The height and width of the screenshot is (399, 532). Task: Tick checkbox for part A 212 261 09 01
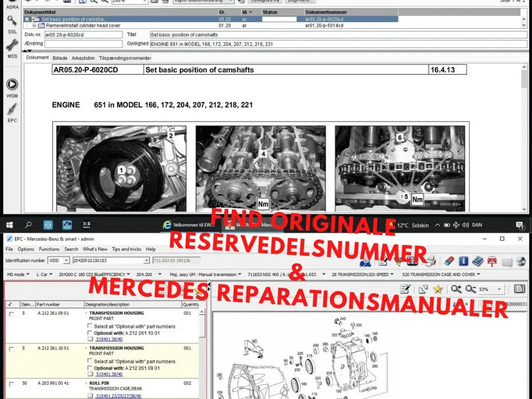tap(11, 314)
